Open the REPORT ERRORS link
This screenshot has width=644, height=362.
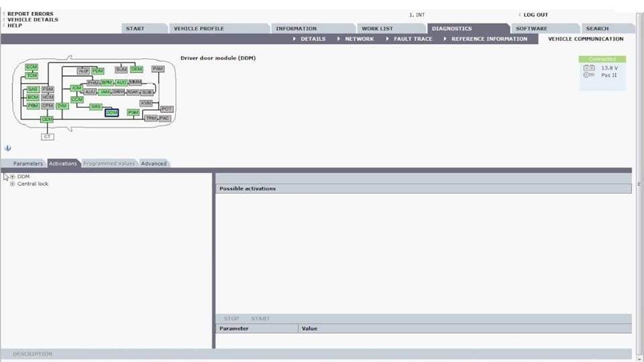pyautogui.click(x=30, y=13)
